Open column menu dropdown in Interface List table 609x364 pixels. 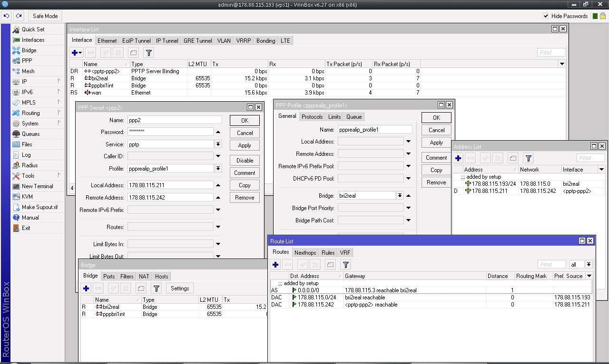coord(561,64)
